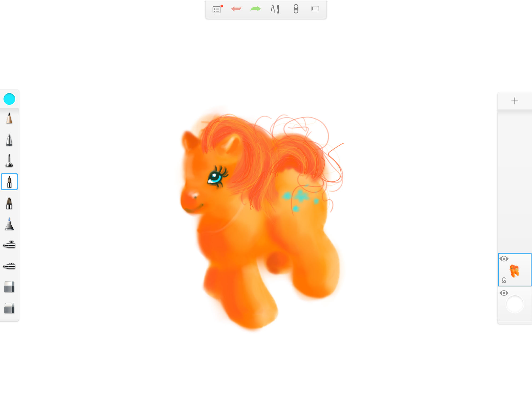Add a new layer with plus button
This screenshot has width=532, height=399.
click(515, 101)
